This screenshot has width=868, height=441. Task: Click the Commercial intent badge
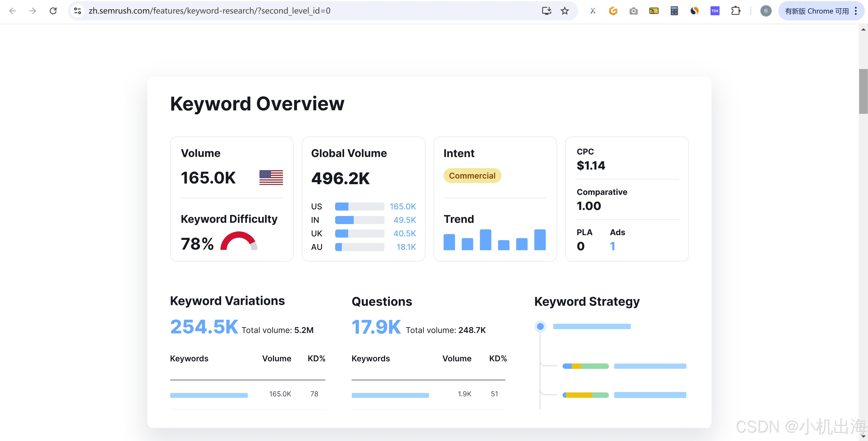click(472, 176)
